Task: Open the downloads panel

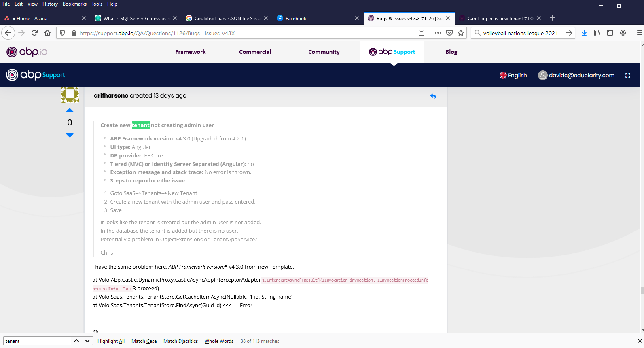Action: pos(584,33)
